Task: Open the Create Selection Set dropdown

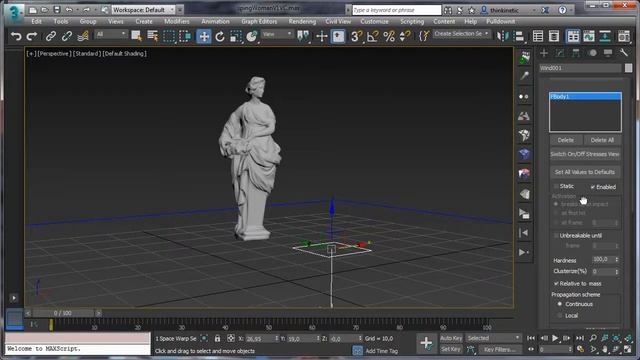Action: click(461, 34)
